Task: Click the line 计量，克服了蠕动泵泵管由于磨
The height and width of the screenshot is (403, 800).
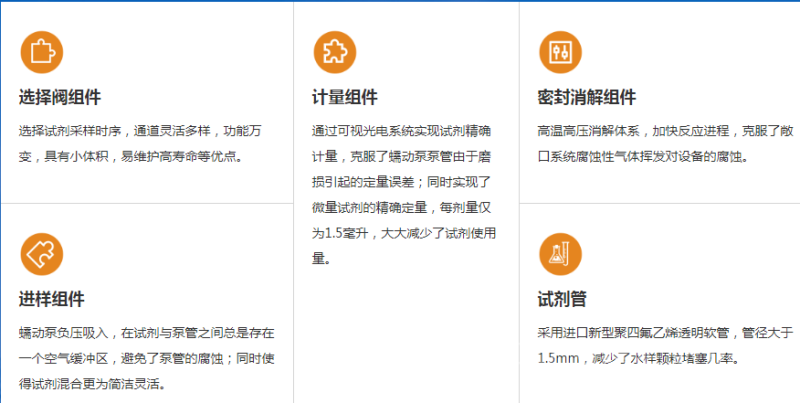Action: point(401,157)
